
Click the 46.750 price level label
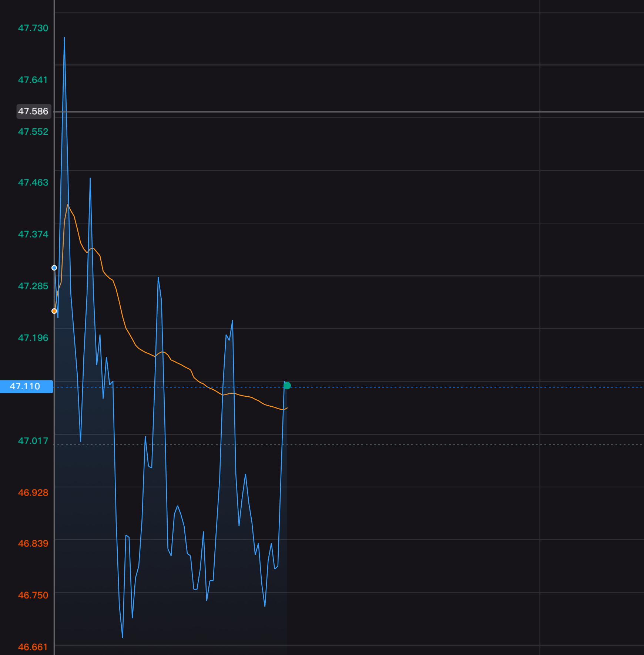coord(33,595)
